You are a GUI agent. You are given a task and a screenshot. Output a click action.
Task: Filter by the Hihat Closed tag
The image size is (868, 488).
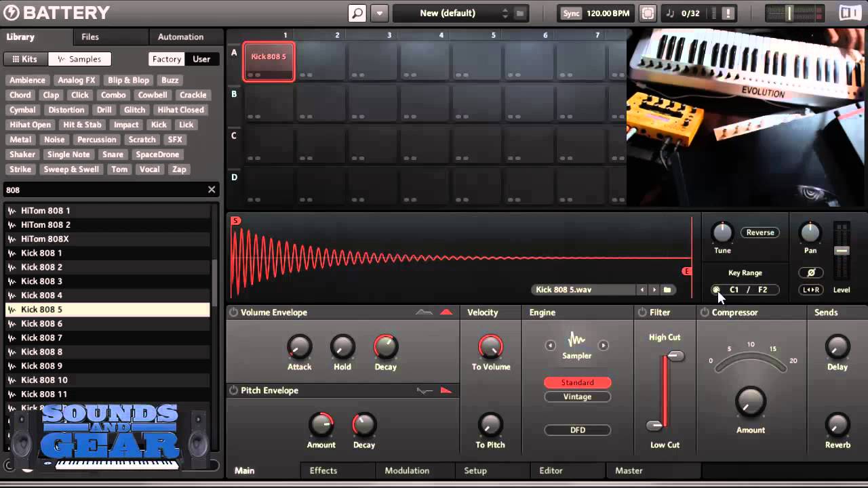[180, 110]
